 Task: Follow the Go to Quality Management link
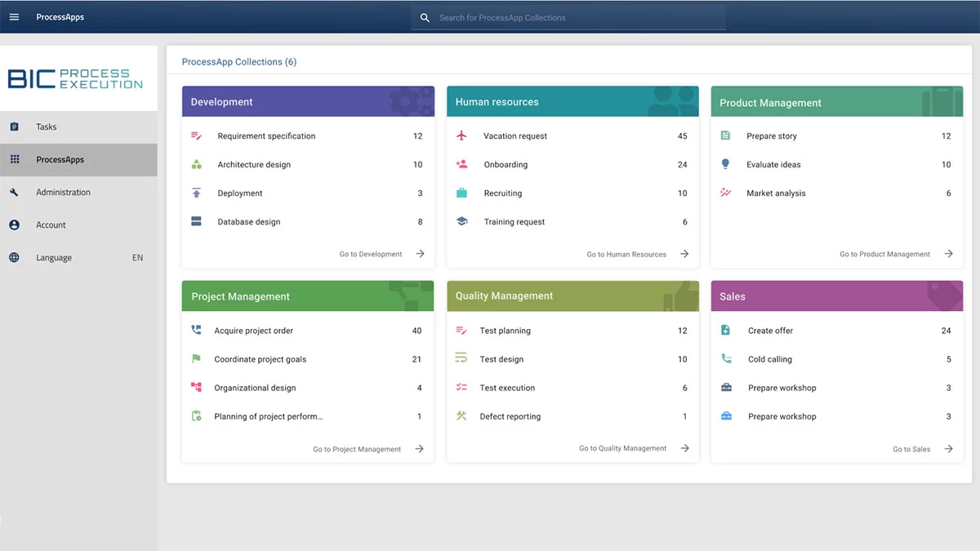(x=623, y=448)
